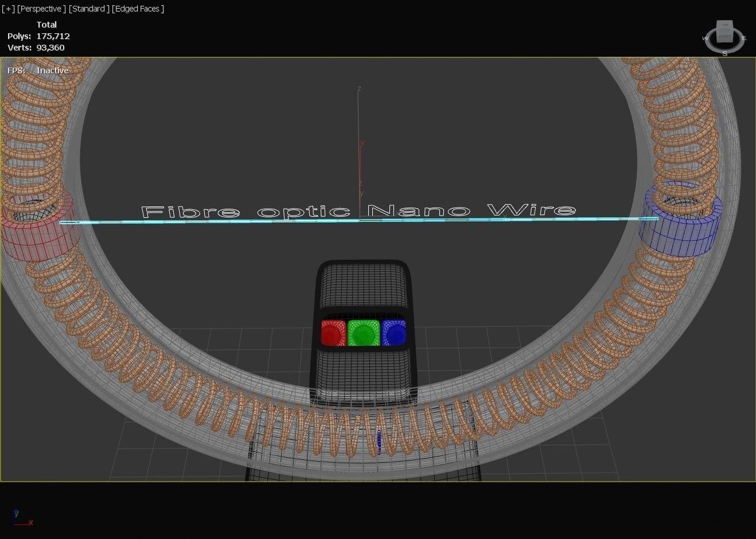Select the green button on the device
The width and height of the screenshot is (756, 539).
tap(364, 333)
